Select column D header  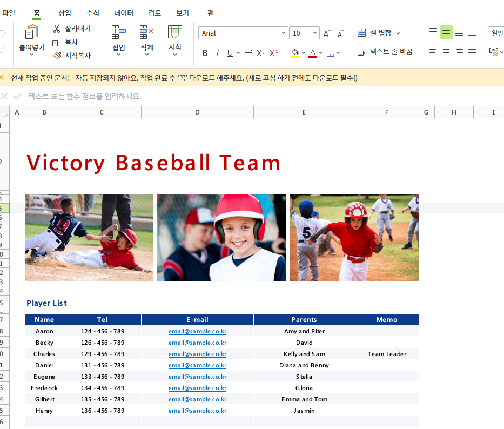point(197,112)
